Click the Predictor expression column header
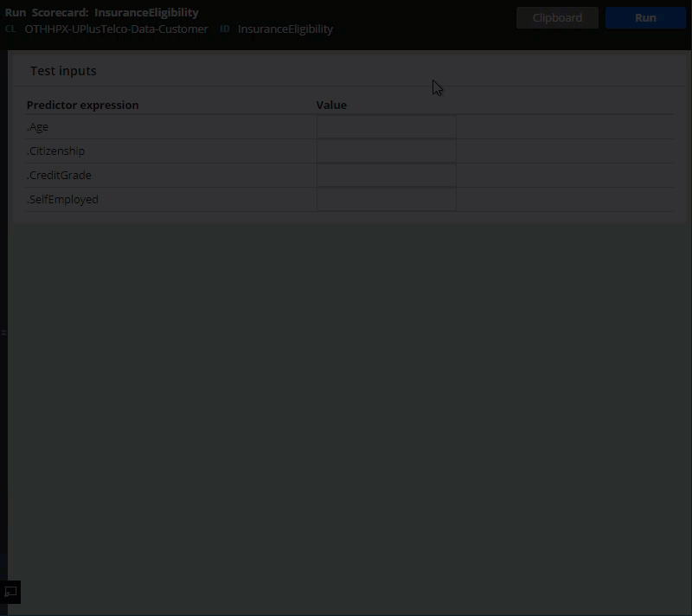Viewport: 692px width, 616px height. pos(82,106)
